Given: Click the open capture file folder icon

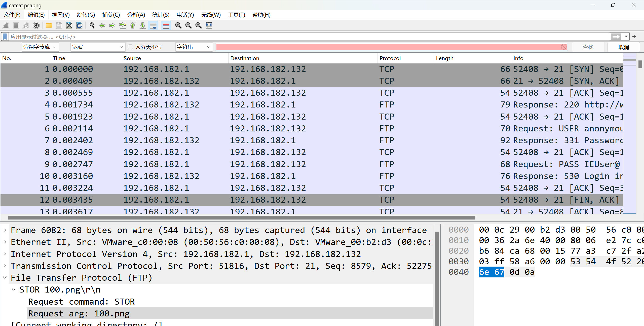Looking at the screenshot, I should (49, 25).
